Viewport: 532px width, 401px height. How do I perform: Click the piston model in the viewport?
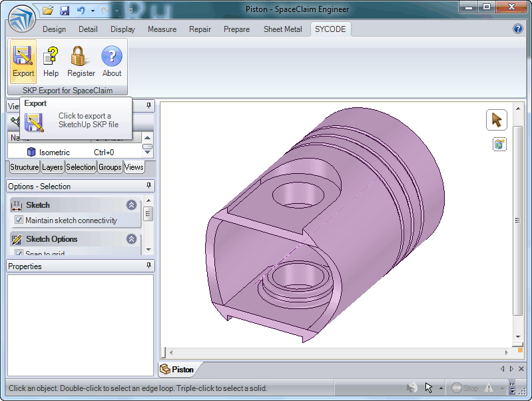tap(326, 224)
